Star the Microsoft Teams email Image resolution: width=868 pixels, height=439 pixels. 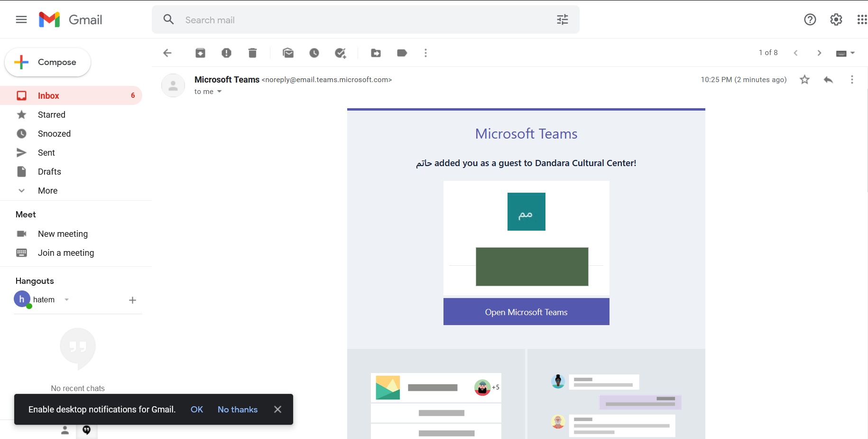tap(804, 80)
